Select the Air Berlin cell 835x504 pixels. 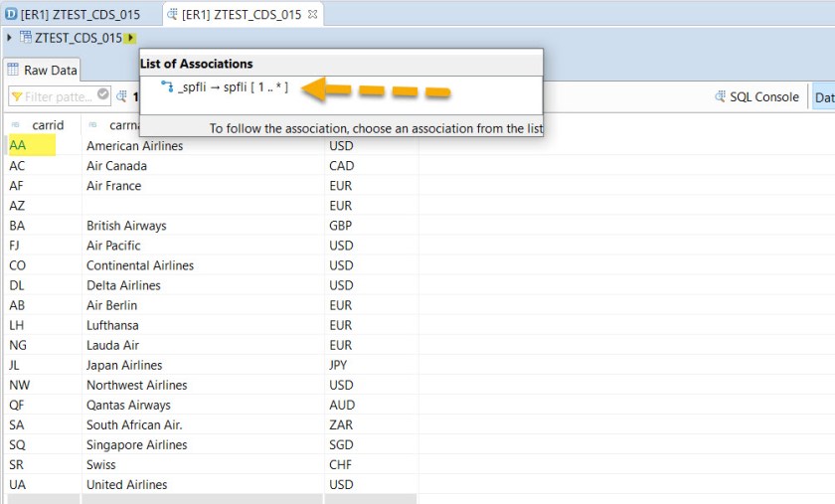point(203,305)
